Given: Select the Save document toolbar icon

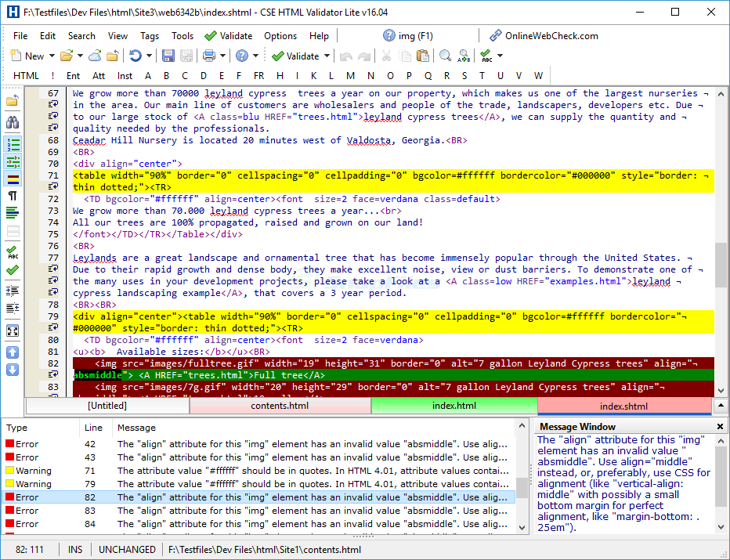Looking at the screenshot, I should 169,56.
